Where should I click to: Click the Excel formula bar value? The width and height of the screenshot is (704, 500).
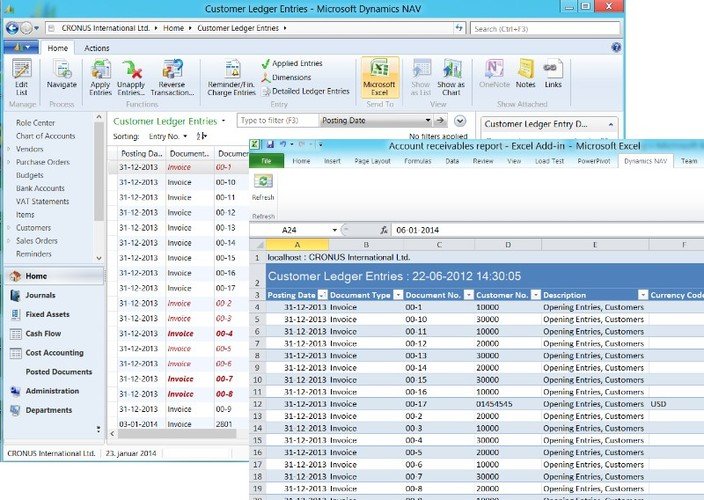(418, 230)
